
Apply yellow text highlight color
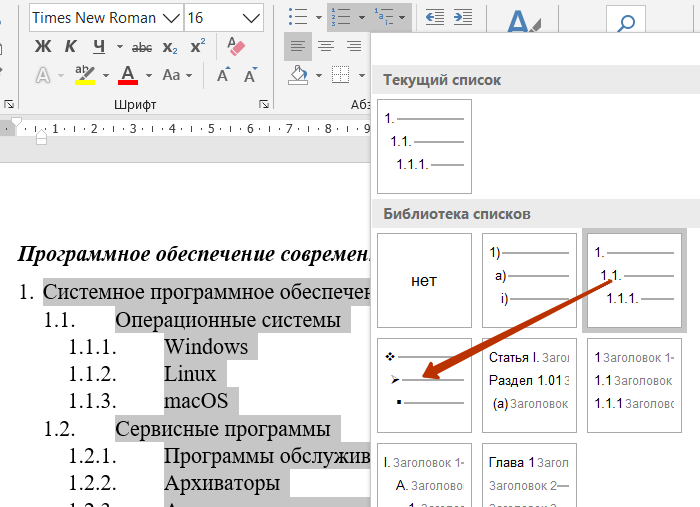click(x=85, y=75)
